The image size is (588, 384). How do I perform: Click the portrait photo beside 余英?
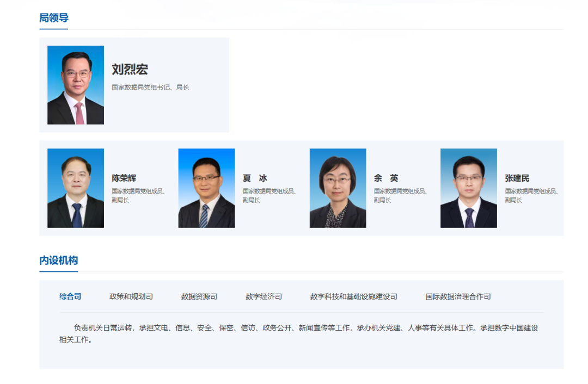point(338,188)
